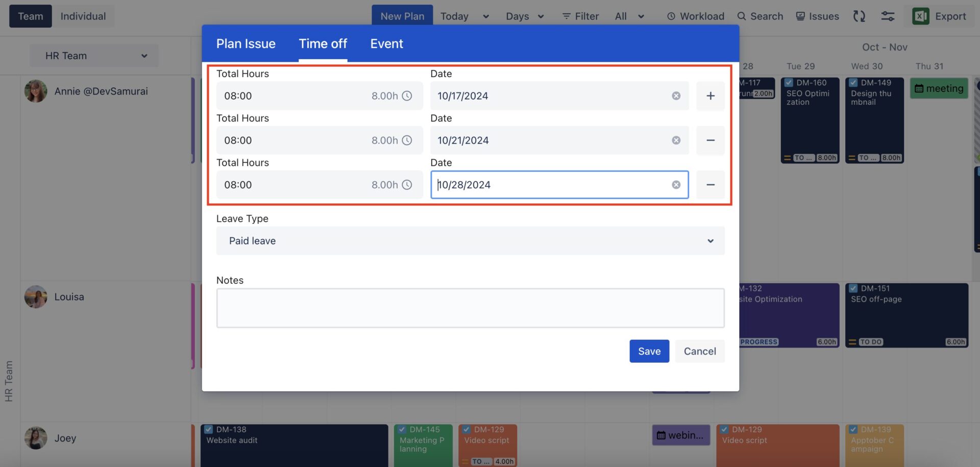Screen dimensions: 980x467
Task: Click the Excel Export icon
Action: pos(920,16)
